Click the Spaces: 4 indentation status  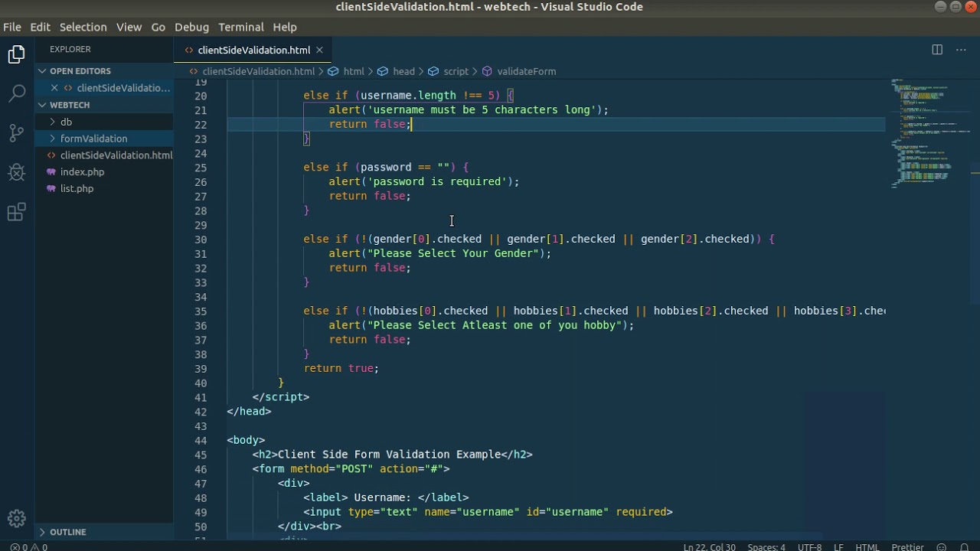(x=766, y=546)
